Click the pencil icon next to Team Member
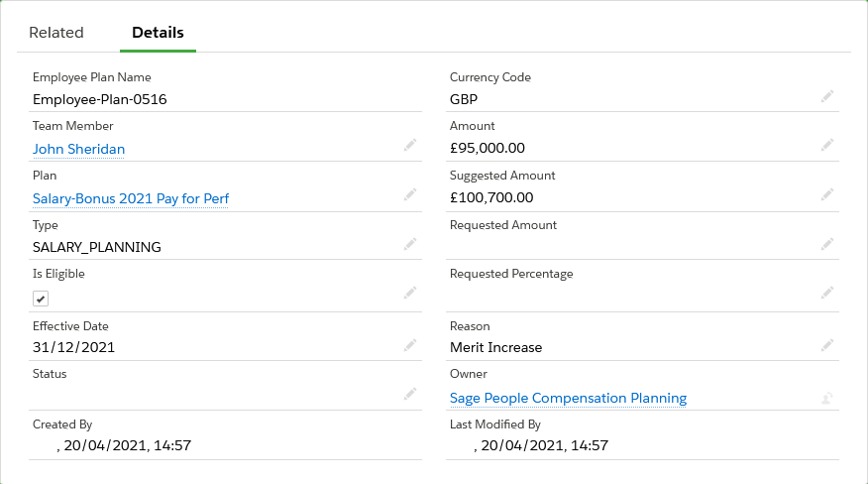This screenshot has height=484, width=868. pos(410,146)
